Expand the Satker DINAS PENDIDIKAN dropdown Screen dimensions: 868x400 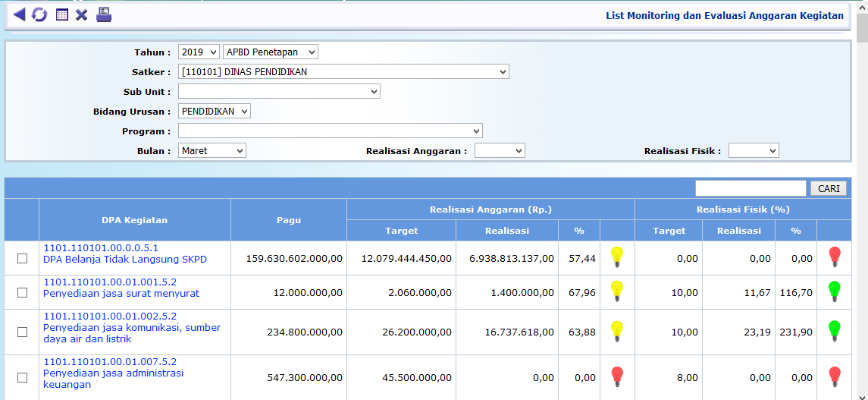(x=343, y=72)
